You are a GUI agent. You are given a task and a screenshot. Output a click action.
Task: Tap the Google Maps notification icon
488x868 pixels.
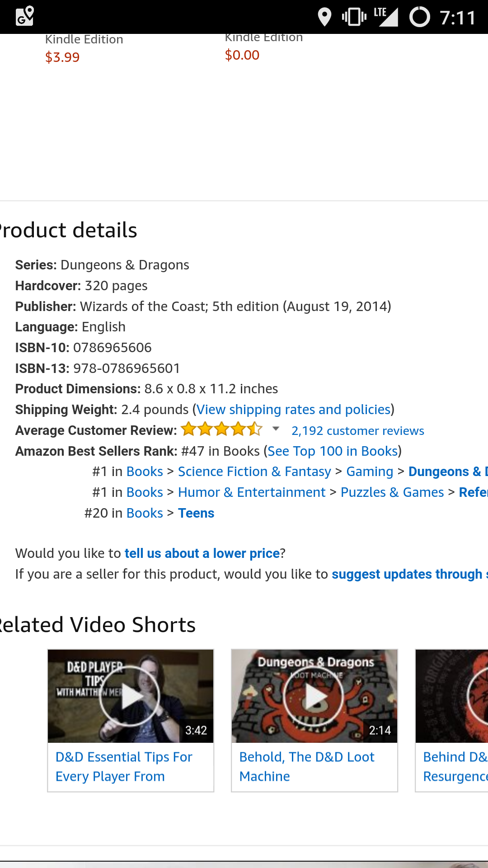(25, 16)
